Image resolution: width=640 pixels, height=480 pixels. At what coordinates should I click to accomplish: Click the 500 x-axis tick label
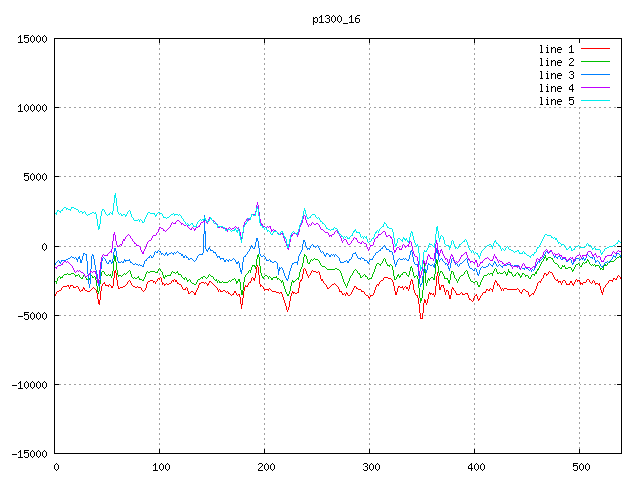[x=580, y=467]
